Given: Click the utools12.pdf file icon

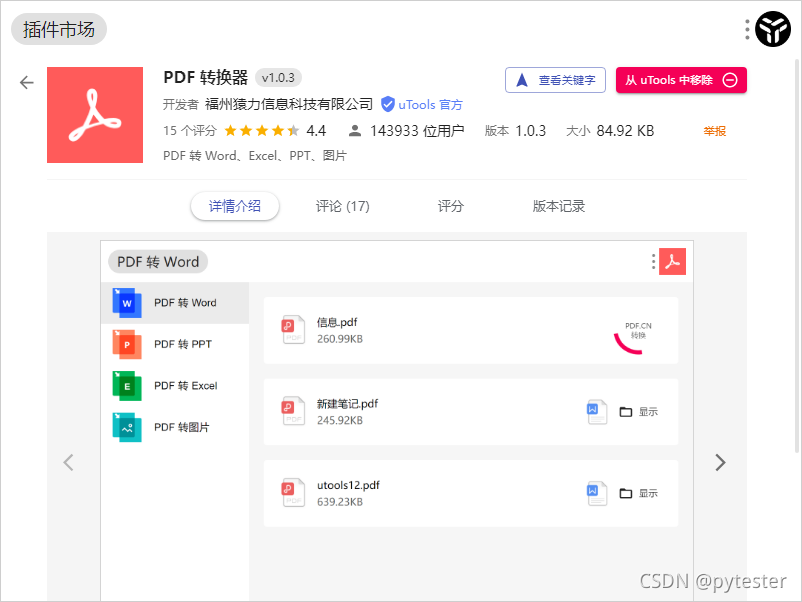Looking at the screenshot, I should pos(293,493).
